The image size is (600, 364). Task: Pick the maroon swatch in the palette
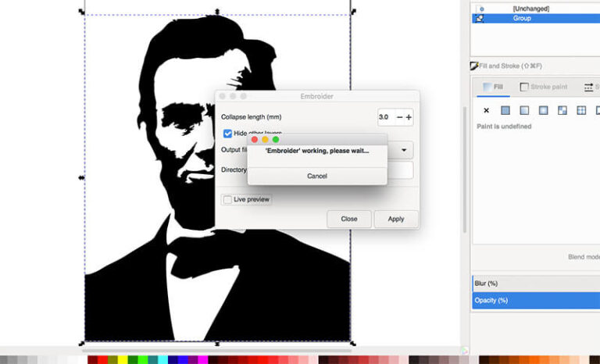[x=93, y=360]
